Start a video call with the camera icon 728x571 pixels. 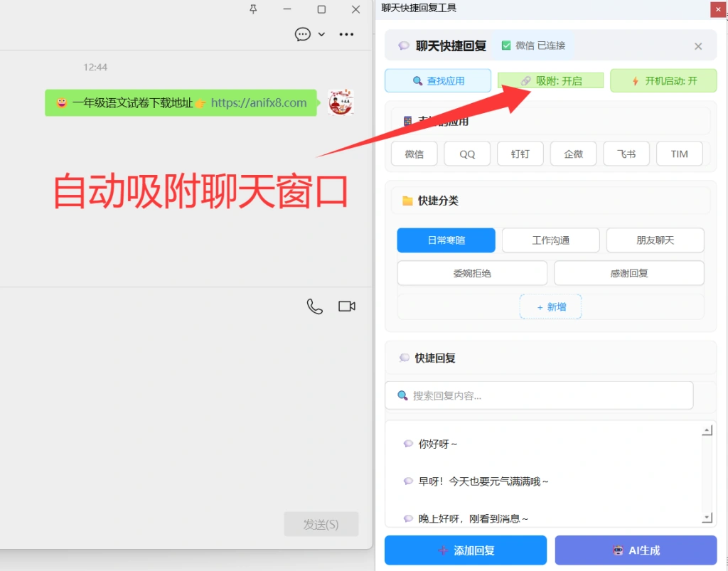346,306
